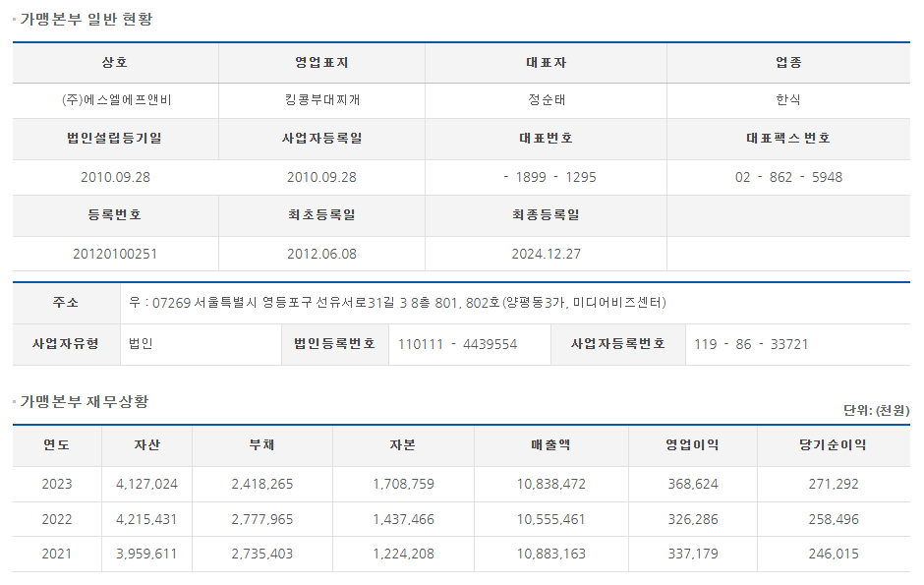Viewport: 924px width, 585px height.
Task: Click the 당기순이익 column header
Action: pos(834,445)
